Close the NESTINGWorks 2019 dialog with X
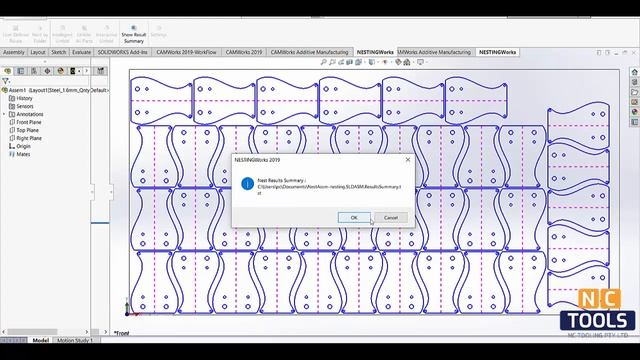 tap(408, 160)
